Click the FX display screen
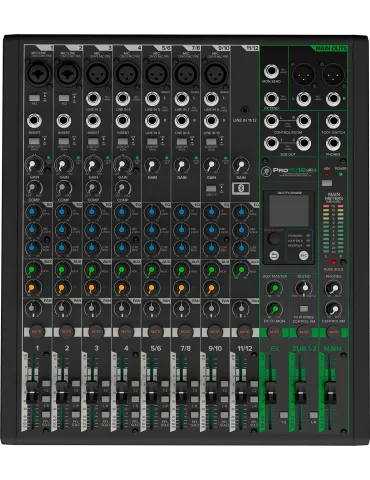Viewport: 370px width, 480px height. pos(289,211)
